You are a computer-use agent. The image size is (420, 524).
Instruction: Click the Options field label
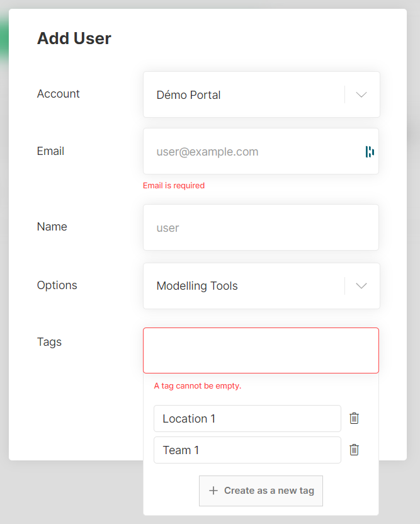[57, 285]
